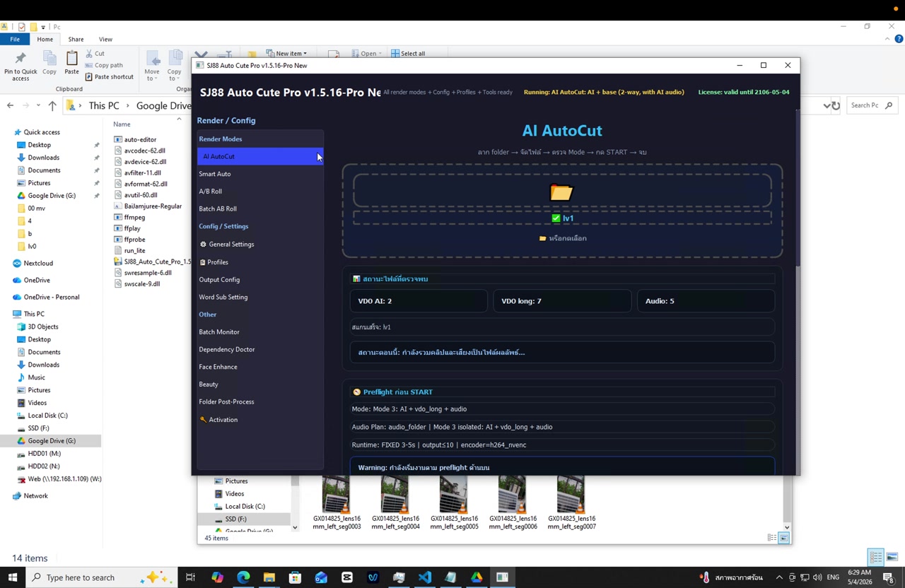Click the Mode 3 preflight mode line

(x=562, y=409)
